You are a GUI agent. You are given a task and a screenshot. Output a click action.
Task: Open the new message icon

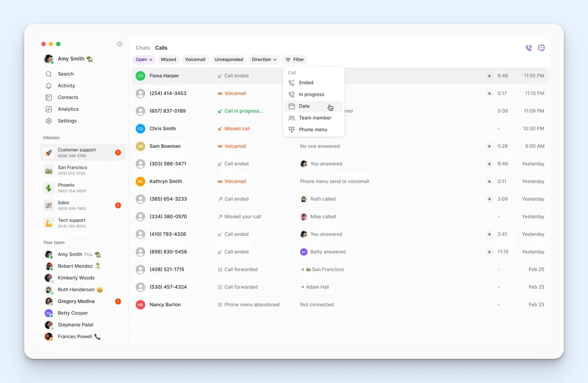tap(541, 48)
